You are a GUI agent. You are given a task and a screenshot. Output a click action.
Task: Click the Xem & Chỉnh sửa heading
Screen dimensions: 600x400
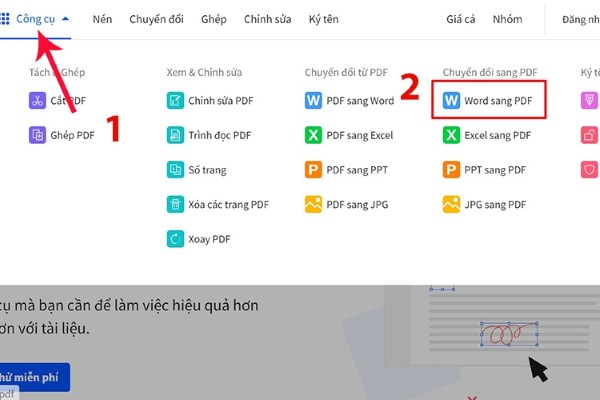(x=204, y=72)
